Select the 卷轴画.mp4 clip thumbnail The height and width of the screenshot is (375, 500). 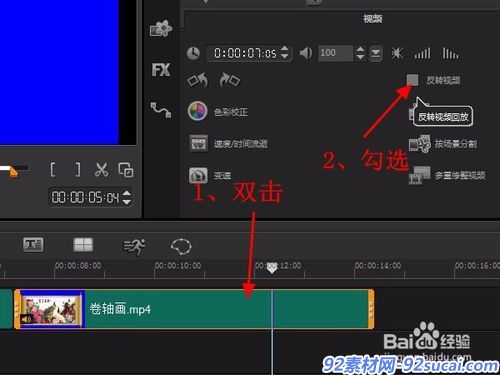tap(51, 309)
